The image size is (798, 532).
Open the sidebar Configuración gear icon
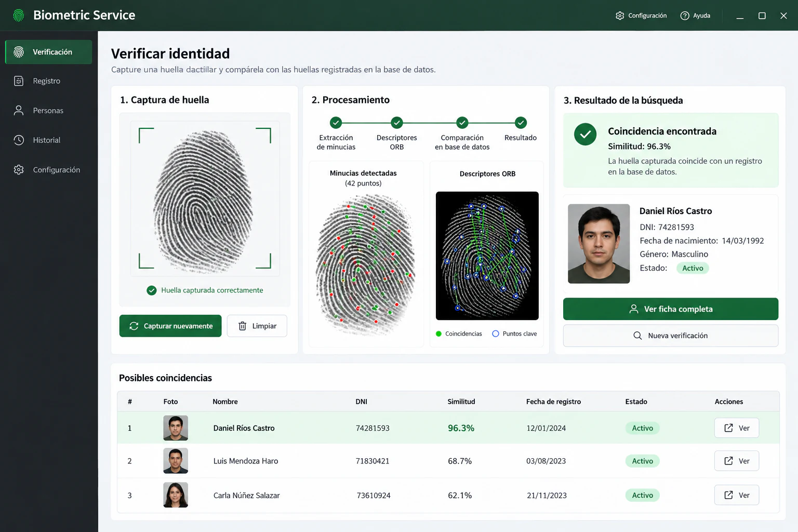tap(19, 170)
